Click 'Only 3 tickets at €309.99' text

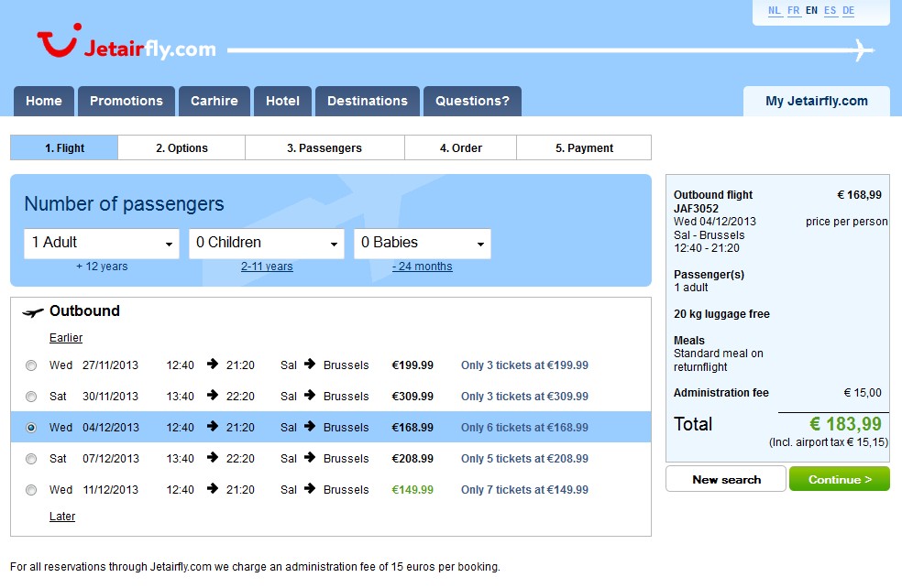[x=524, y=396]
